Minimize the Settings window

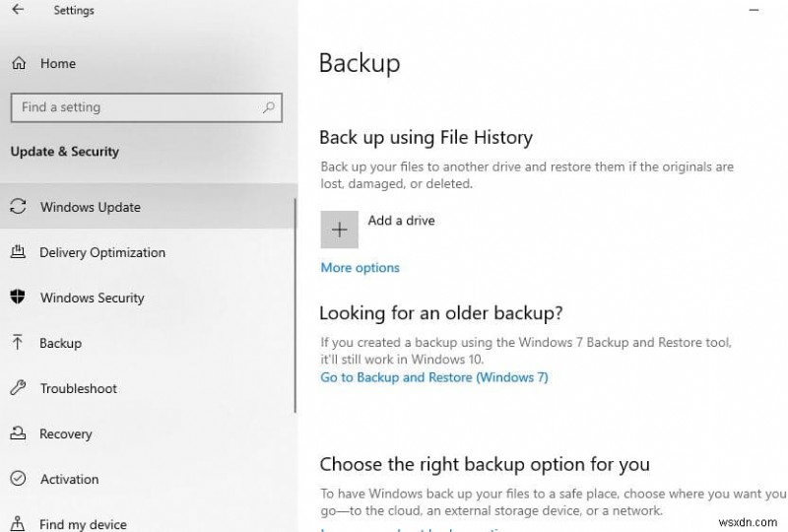[754, 10]
